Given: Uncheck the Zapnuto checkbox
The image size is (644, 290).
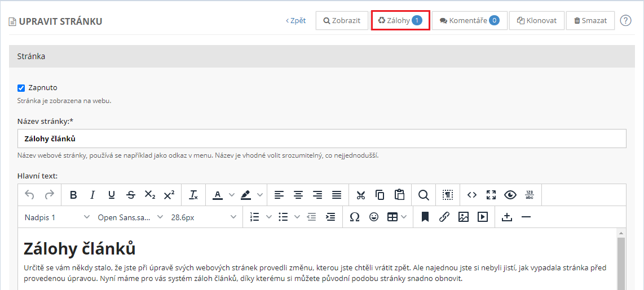Looking at the screenshot, I should [21, 88].
